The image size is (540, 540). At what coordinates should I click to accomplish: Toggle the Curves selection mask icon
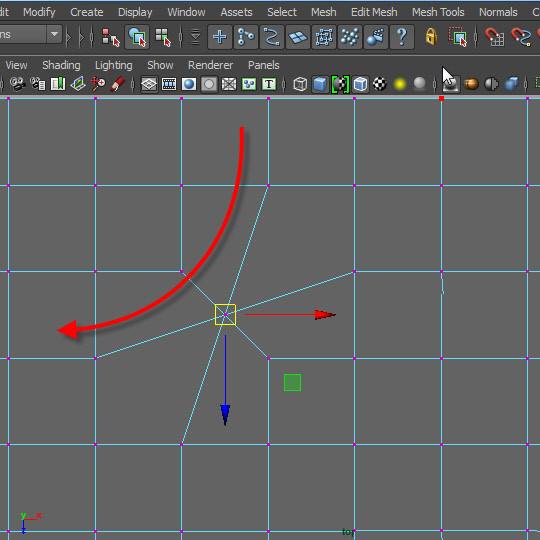pyautogui.click(x=272, y=37)
